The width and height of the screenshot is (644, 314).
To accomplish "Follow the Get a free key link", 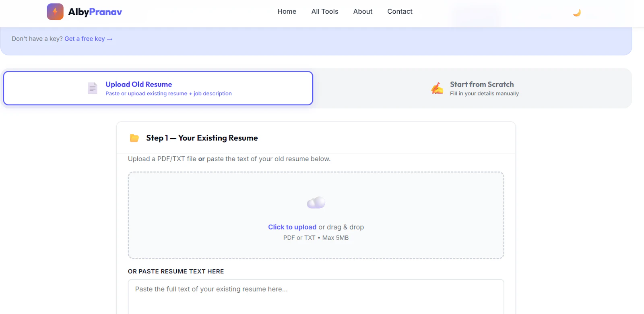I will point(89,39).
